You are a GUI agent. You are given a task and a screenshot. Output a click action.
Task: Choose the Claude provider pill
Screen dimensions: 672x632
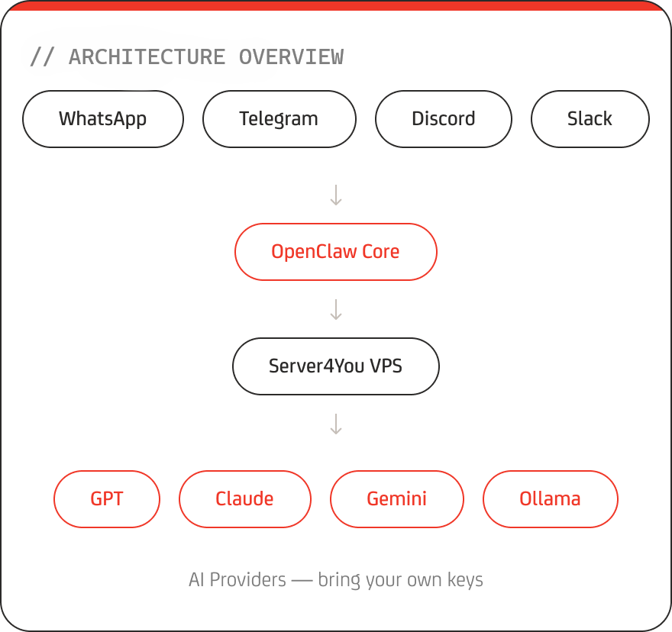point(244,499)
